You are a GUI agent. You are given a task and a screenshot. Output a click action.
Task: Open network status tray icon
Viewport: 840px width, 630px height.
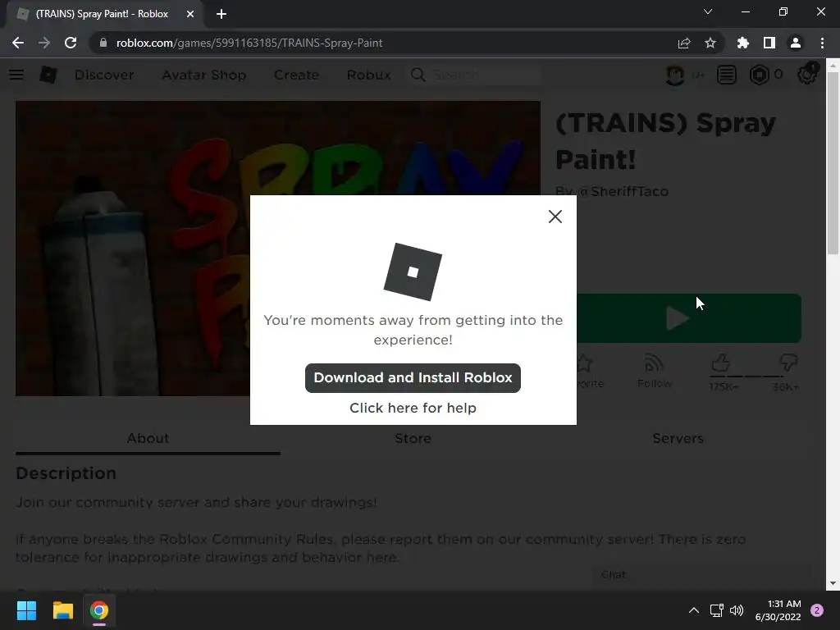point(716,610)
